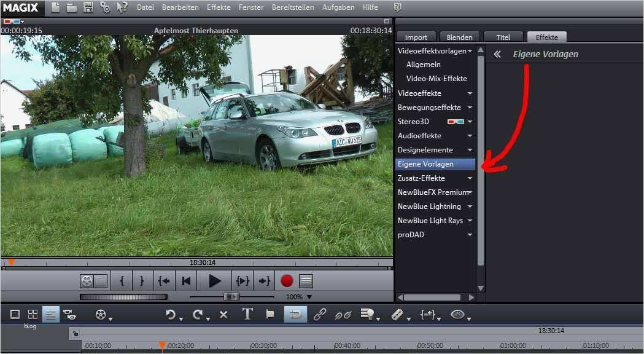This screenshot has width=644, height=354.
Task: Click the jog wheel scrub bar
Action: [x=123, y=297]
